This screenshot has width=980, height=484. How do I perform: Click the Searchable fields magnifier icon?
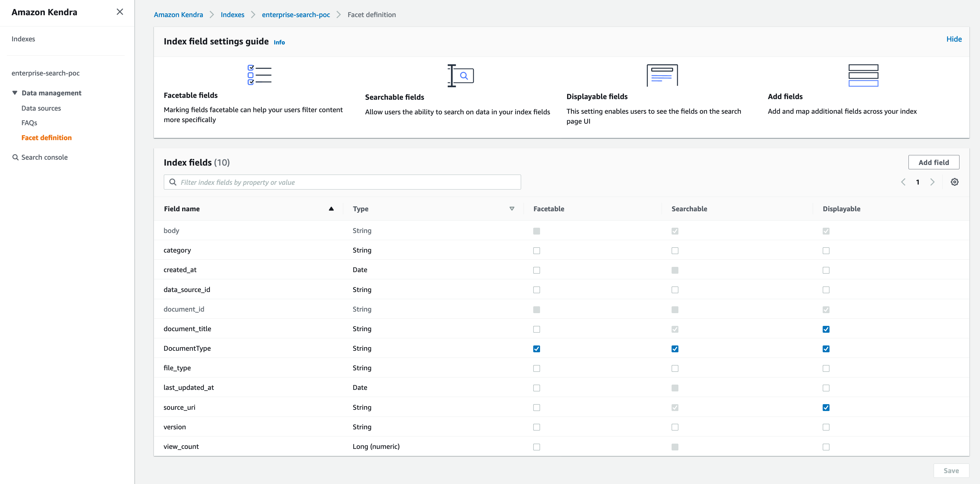pos(460,76)
